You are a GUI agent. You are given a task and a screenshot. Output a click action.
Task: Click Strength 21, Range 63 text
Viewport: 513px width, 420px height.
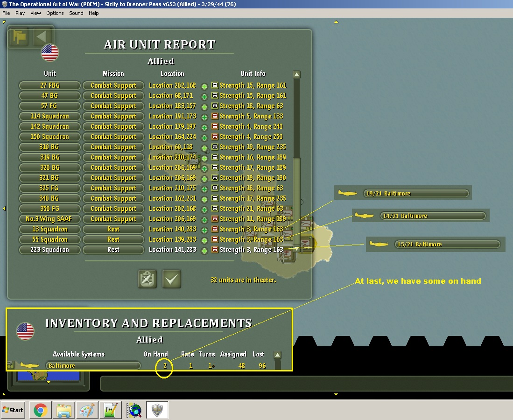[251, 208]
